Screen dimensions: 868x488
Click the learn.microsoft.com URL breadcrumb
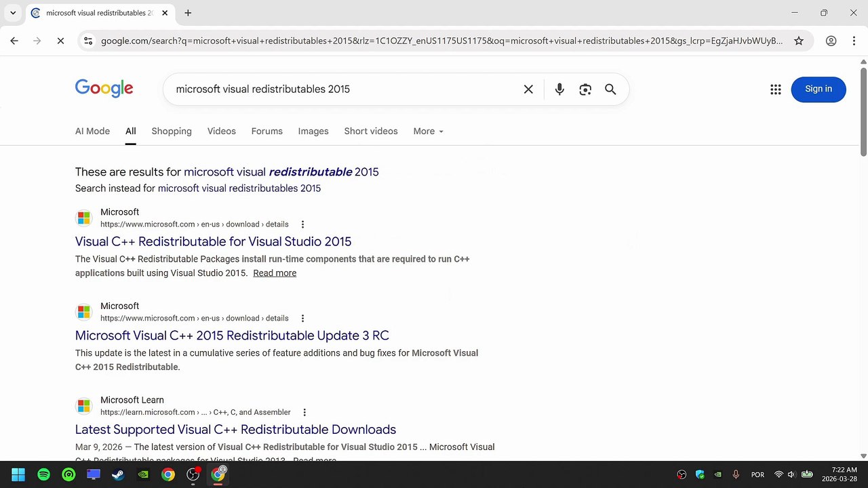click(x=195, y=412)
